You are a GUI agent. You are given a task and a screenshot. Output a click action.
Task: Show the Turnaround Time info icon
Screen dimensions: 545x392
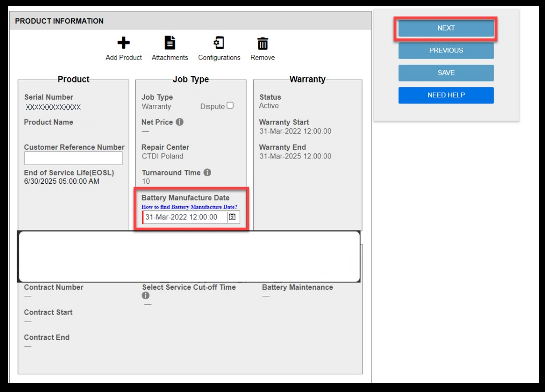pyautogui.click(x=207, y=172)
